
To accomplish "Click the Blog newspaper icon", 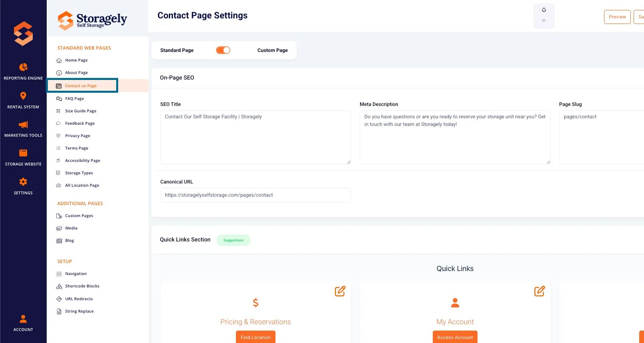I will point(59,241).
